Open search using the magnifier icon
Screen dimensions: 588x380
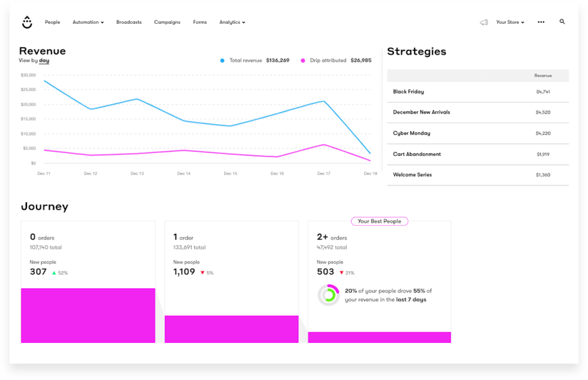(x=562, y=22)
